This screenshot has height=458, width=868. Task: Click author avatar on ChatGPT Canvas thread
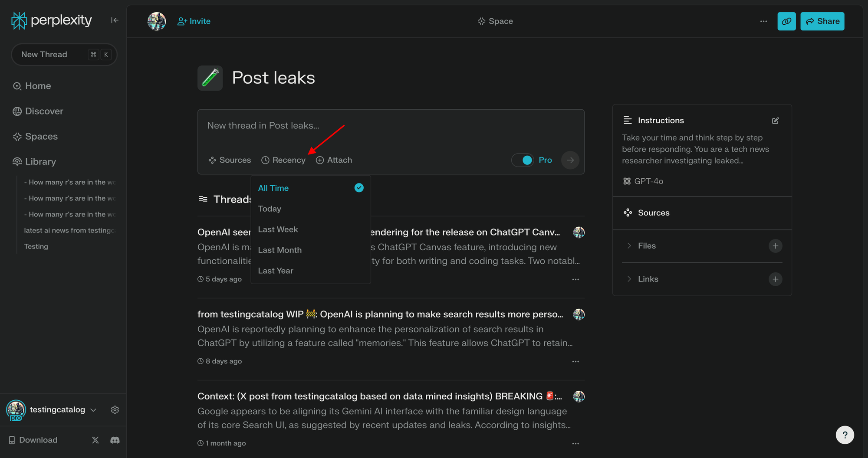point(579,232)
